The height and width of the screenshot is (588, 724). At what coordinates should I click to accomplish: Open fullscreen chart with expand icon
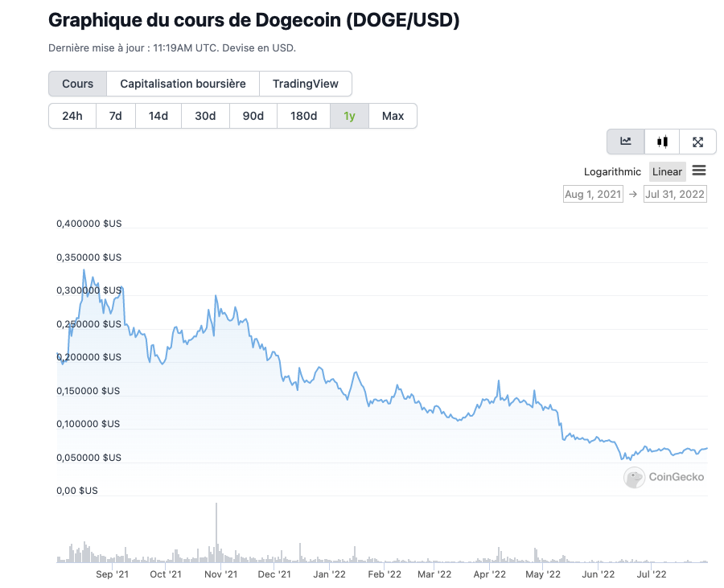pos(697,142)
